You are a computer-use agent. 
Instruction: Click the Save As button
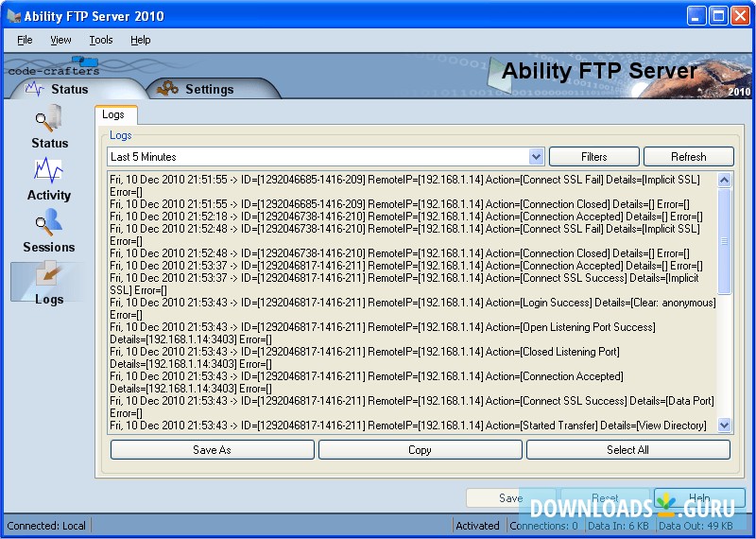tap(212, 450)
